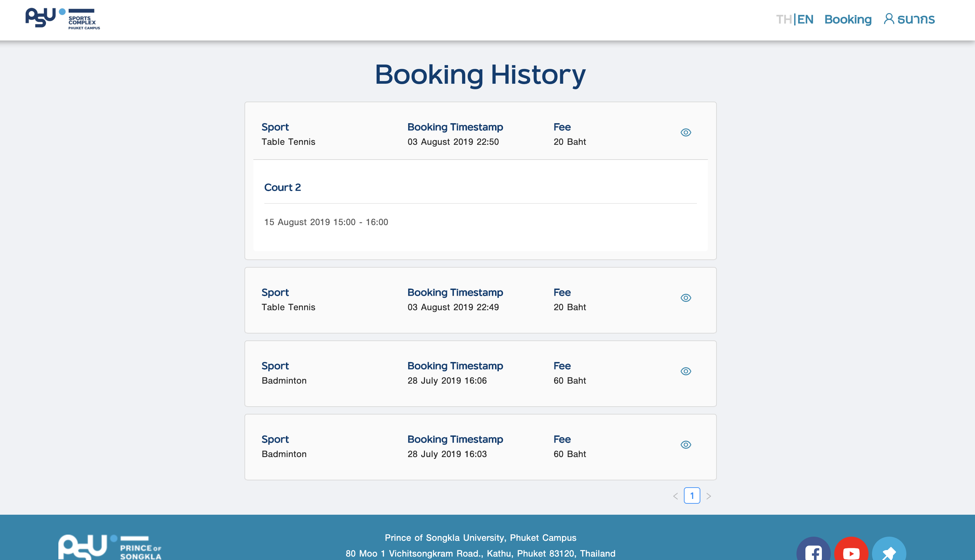Image resolution: width=975 pixels, height=560 pixels.
Task: Toggle details eye for 16:06 Badminton booking
Action: pyautogui.click(x=686, y=371)
